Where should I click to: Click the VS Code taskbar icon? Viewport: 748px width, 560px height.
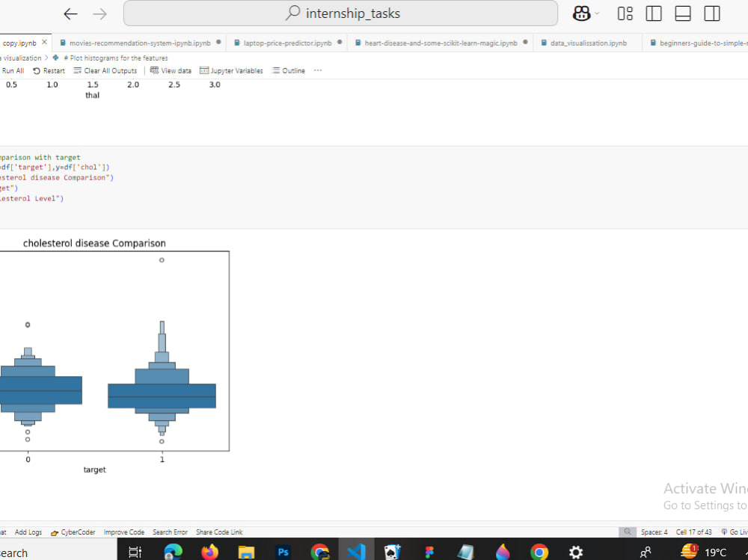(356, 552)
